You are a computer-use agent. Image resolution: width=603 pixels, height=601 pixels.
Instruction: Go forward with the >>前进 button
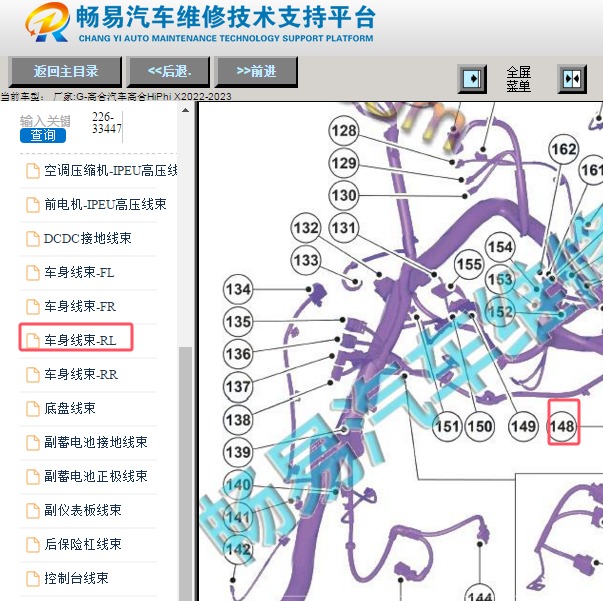pyautogui.click(x=256, y=72)
